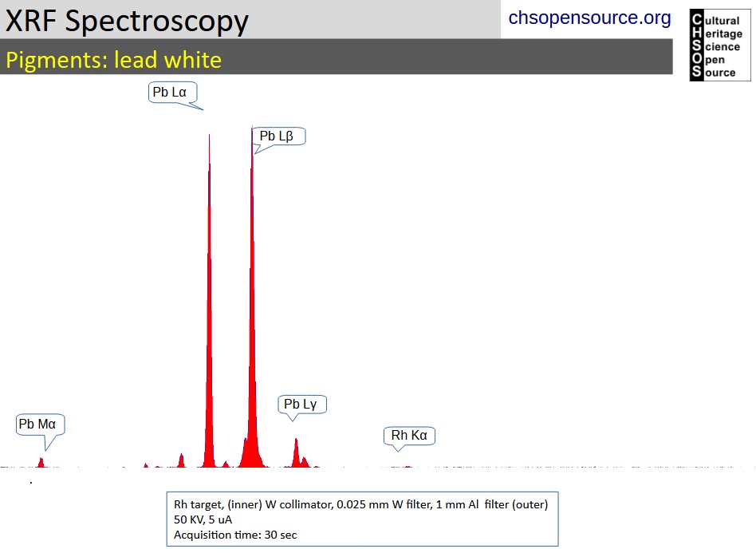Click the Rh target filter description line

360,504
